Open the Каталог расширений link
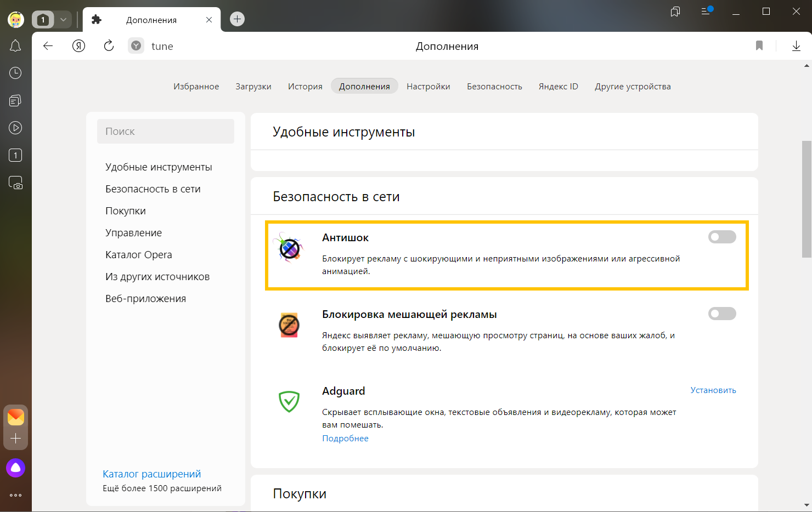This screenshot has height=512, width=812. [x=152, y=474]
